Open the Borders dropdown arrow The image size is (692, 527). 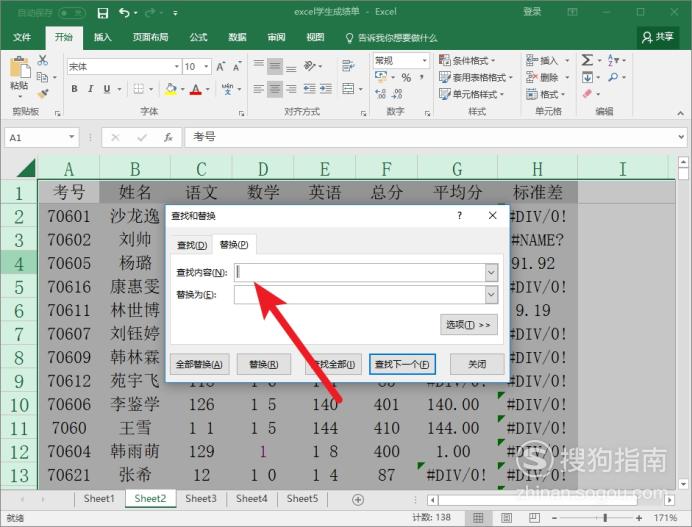(x=151, y=89)
